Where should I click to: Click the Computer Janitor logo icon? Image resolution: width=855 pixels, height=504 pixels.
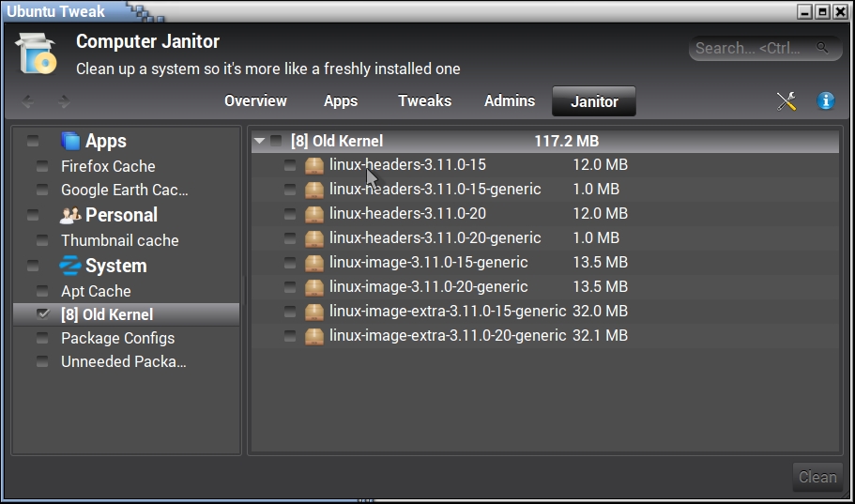click(37, 53)
